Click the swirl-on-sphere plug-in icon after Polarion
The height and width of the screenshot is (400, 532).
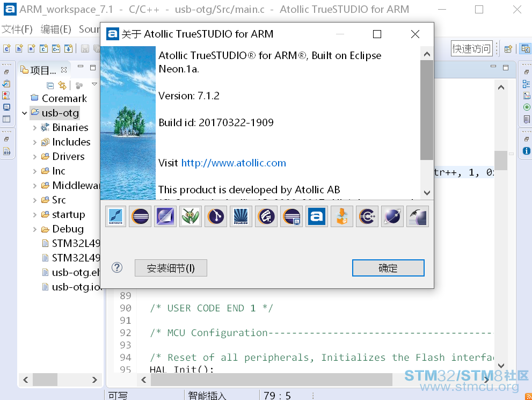[x=266, y=216]
